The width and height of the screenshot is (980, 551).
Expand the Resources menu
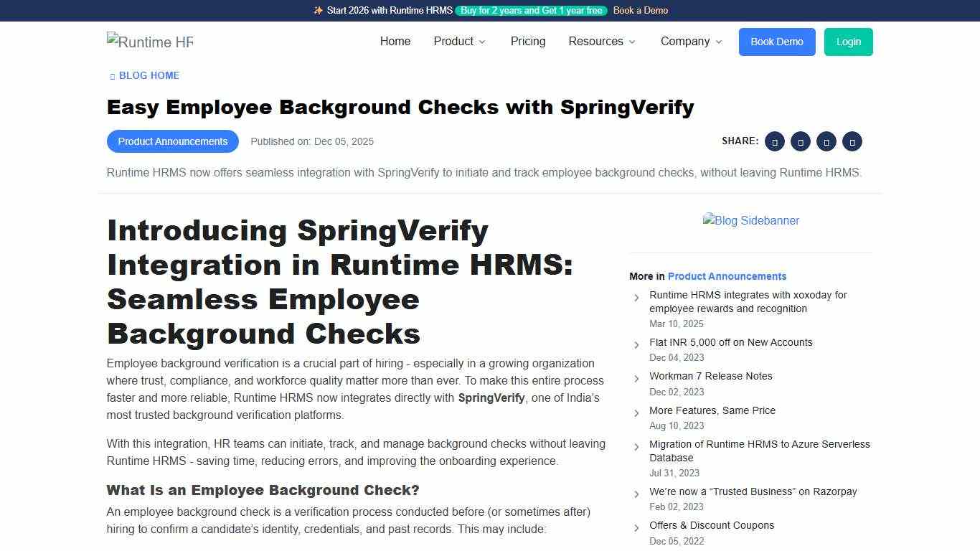(x=602, y=42)
